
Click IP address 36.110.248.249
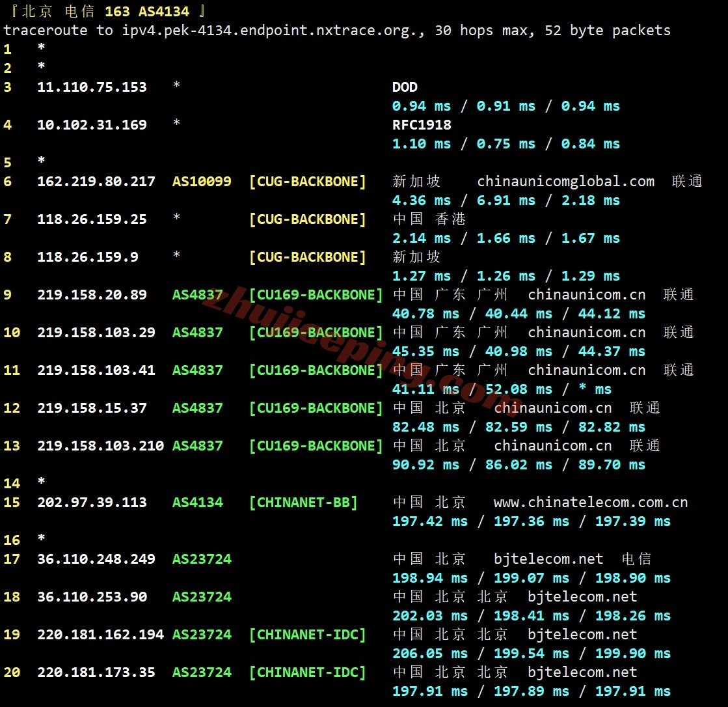[96, 559]
